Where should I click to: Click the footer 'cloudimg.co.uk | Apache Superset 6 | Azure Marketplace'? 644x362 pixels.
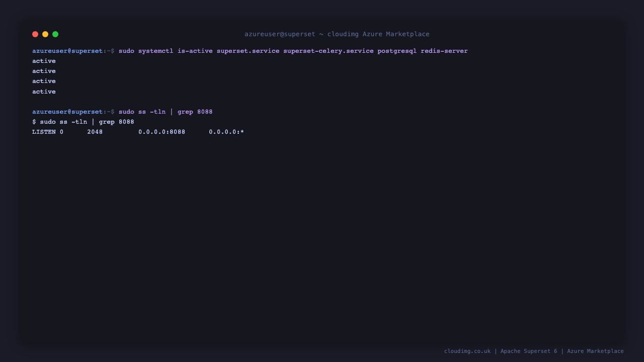pos(534,351)
